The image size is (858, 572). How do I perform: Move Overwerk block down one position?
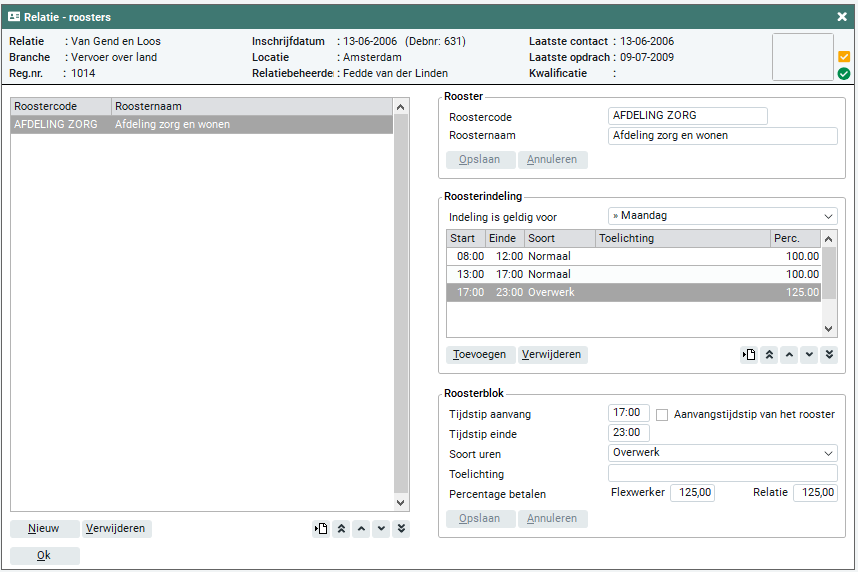(x=809, y=354)
